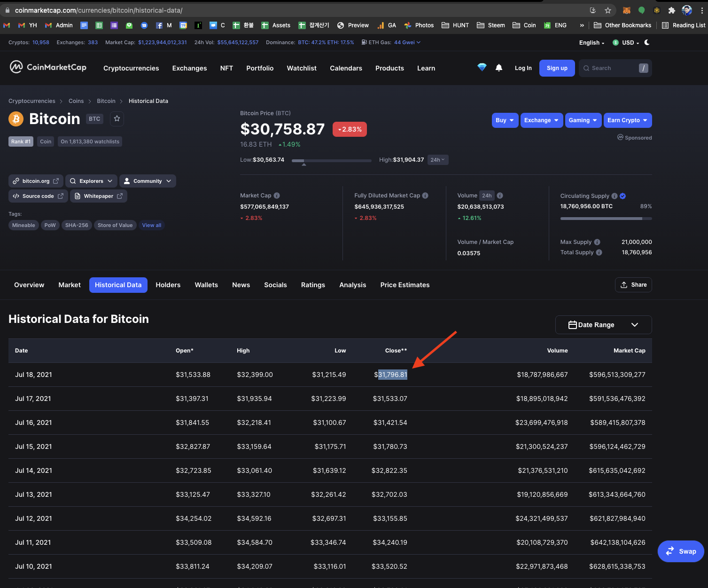Click the Sign up button

pyautogui.click(x=557, y=68)
